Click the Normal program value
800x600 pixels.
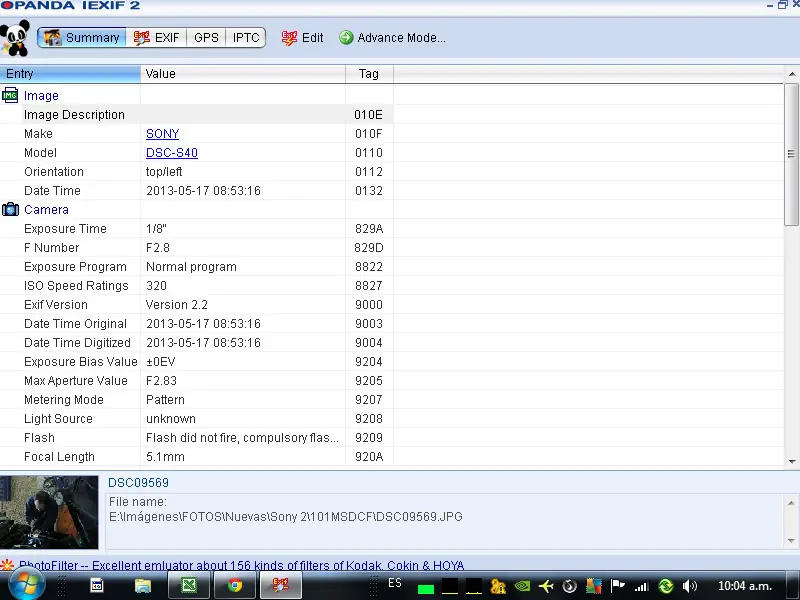pyautogui.click(x=191, y=267)
